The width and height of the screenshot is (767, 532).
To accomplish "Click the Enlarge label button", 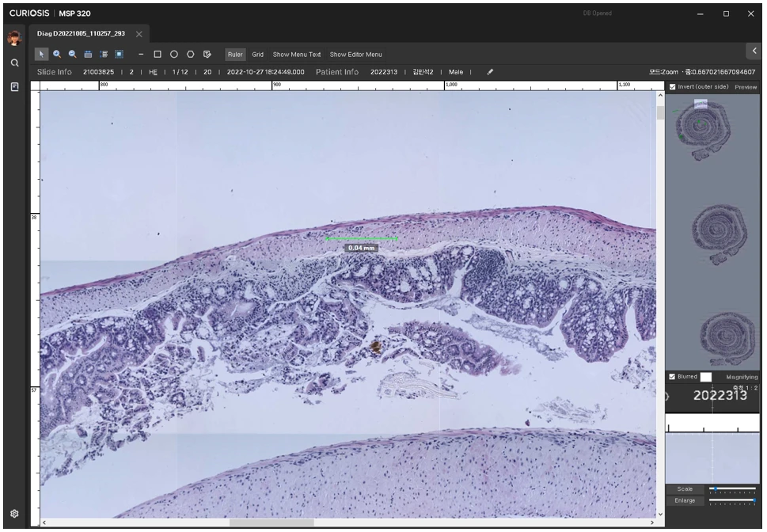I will click(x=685, y=500).
